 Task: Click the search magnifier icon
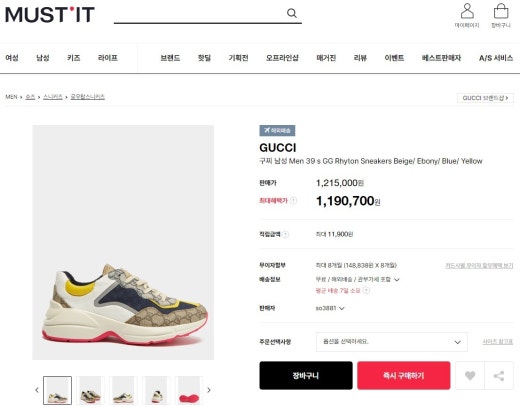point(292,13)
